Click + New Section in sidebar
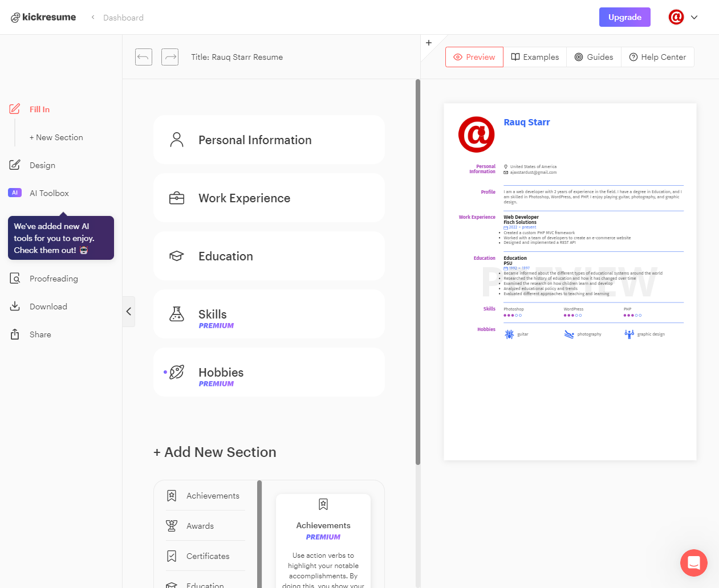The height and width of the screenshot is (588, 719). [x=56, y=137]
